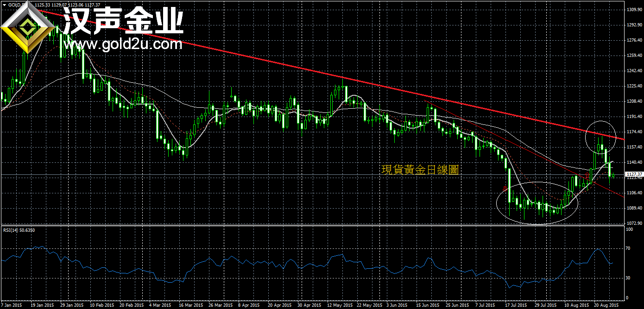Click the 20 Feb 2015 date label
Image resolution: width=644 pixels, height=309 pixels.
tap(132, 305)
